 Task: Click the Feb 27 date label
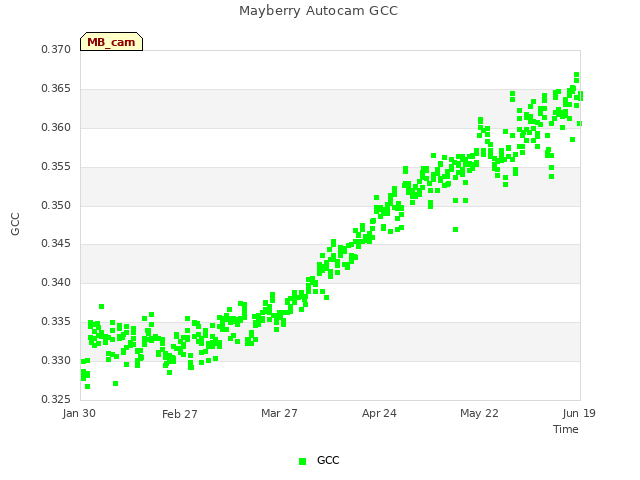point(180,414)
